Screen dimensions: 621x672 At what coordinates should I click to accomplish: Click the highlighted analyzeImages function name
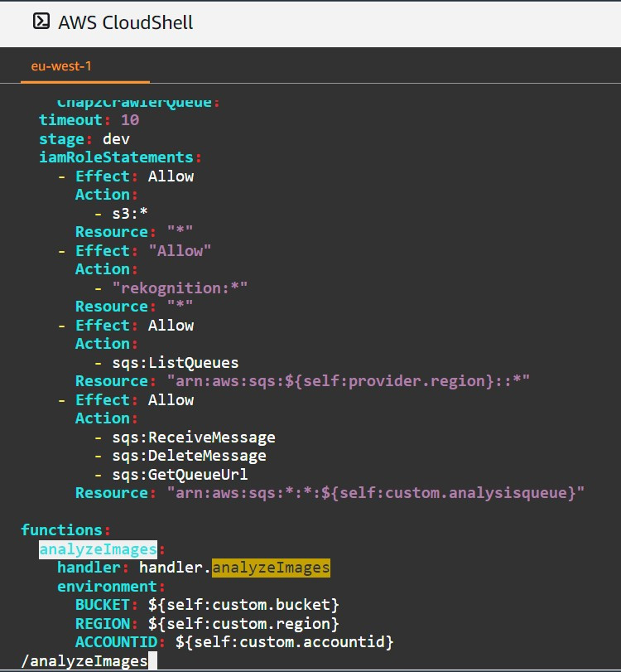[x=98, y=549]
